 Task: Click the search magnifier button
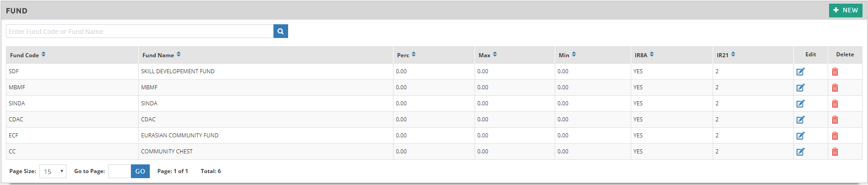pyautogui.click(x=280, y=31)
